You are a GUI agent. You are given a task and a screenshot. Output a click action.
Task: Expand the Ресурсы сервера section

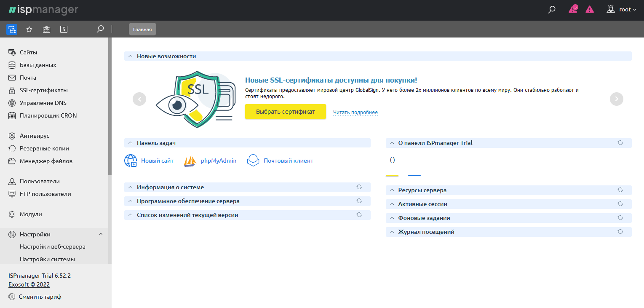pos(392,190)
